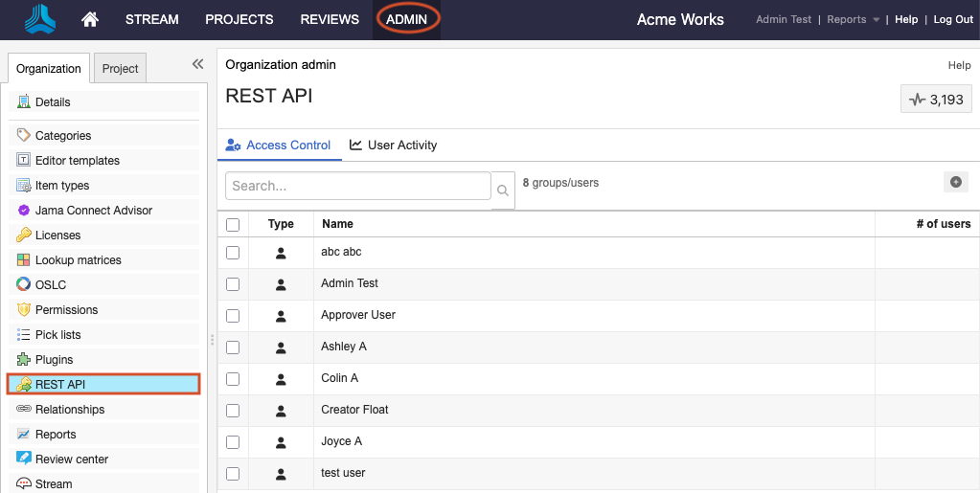The width and height of the screenshot is (980, 493).
Task: Check the box for Admin Test
Action: coord(233,284)
